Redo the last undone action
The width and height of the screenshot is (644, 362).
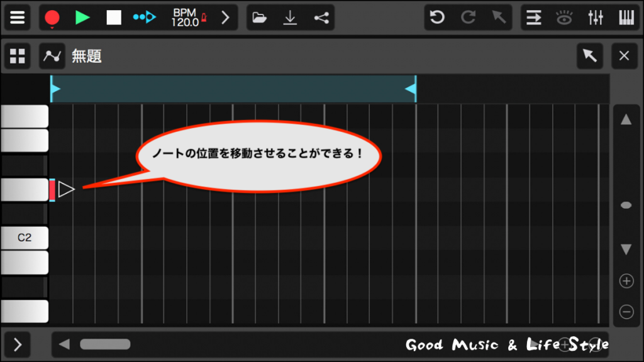(x=468, y=18)
